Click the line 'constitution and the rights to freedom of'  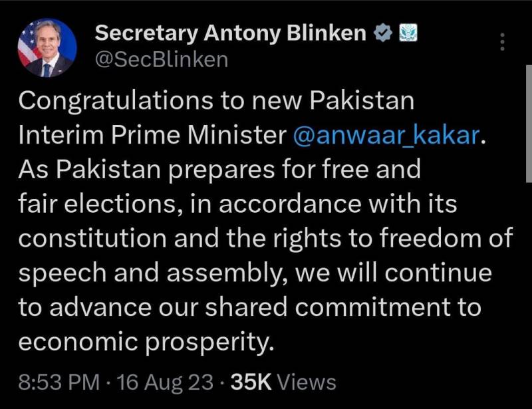click(x=265, y=238)
